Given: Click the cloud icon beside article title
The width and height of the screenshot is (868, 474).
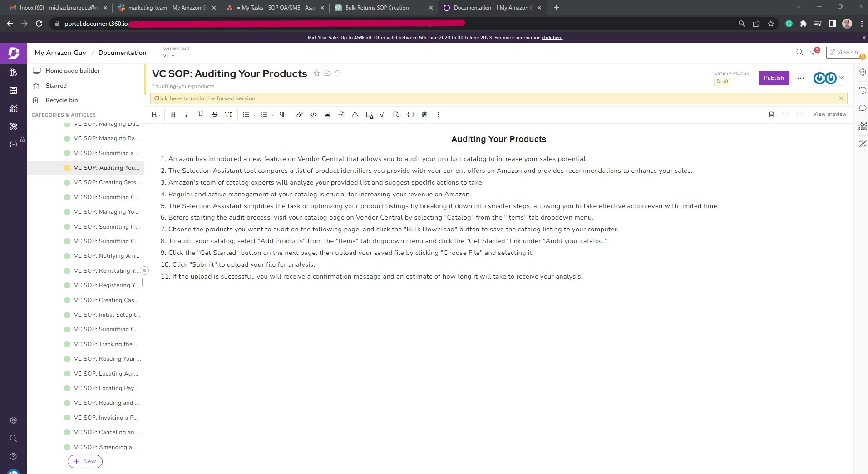Looking at the screenshot, I should [x=327, y=73].
